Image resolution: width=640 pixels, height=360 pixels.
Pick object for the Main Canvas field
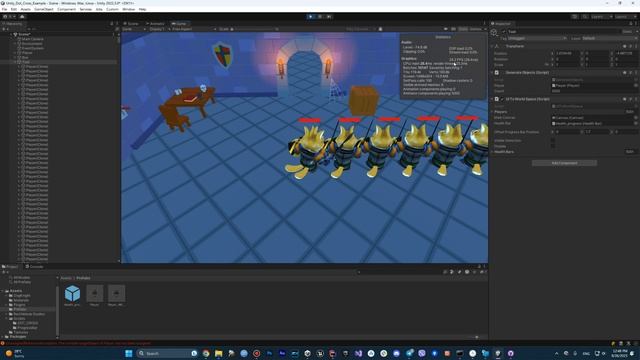click(x=636, y=118)
